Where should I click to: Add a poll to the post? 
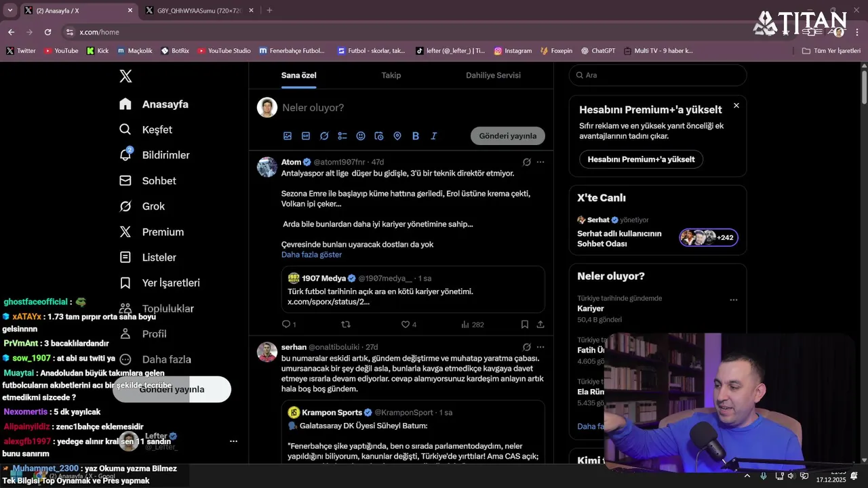click(x=342, y=136)
